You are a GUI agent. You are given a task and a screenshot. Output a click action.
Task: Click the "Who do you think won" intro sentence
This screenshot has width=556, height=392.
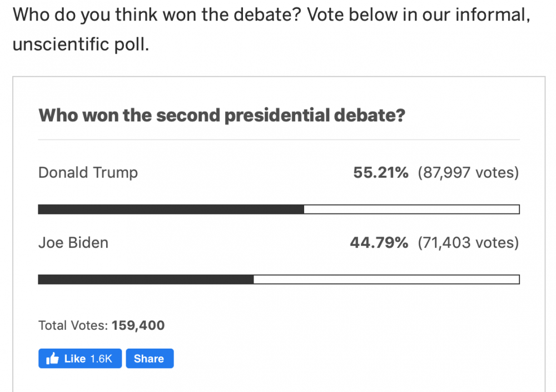[270, 14]
